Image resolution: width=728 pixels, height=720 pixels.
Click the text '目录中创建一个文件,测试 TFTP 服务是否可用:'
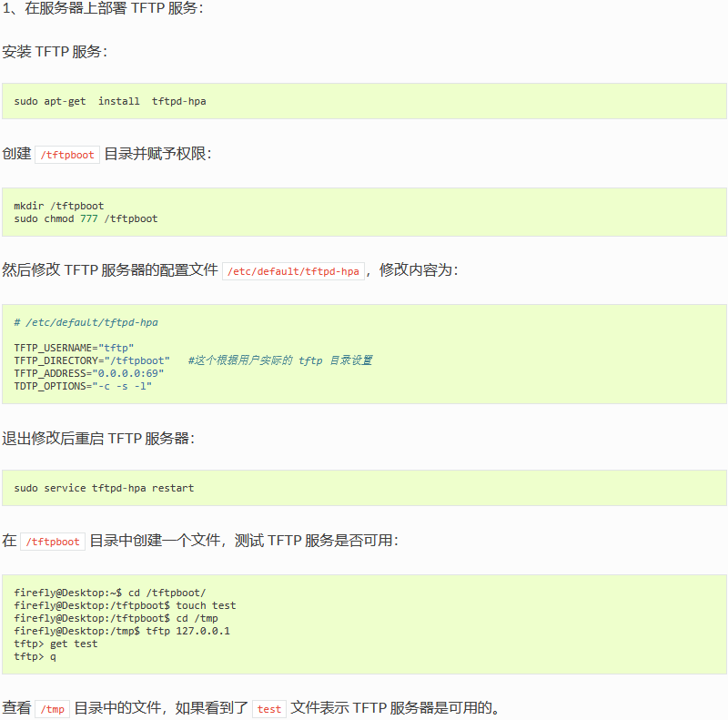click(244, 541)
